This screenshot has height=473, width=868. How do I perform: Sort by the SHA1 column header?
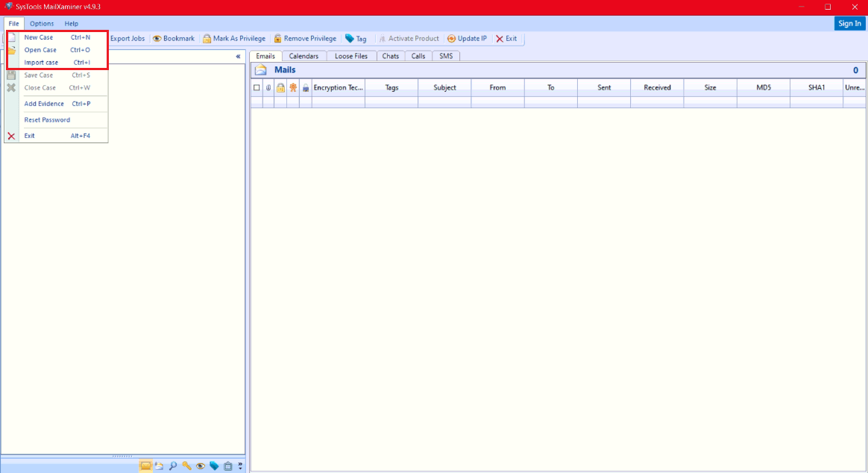tap(817, 87)
